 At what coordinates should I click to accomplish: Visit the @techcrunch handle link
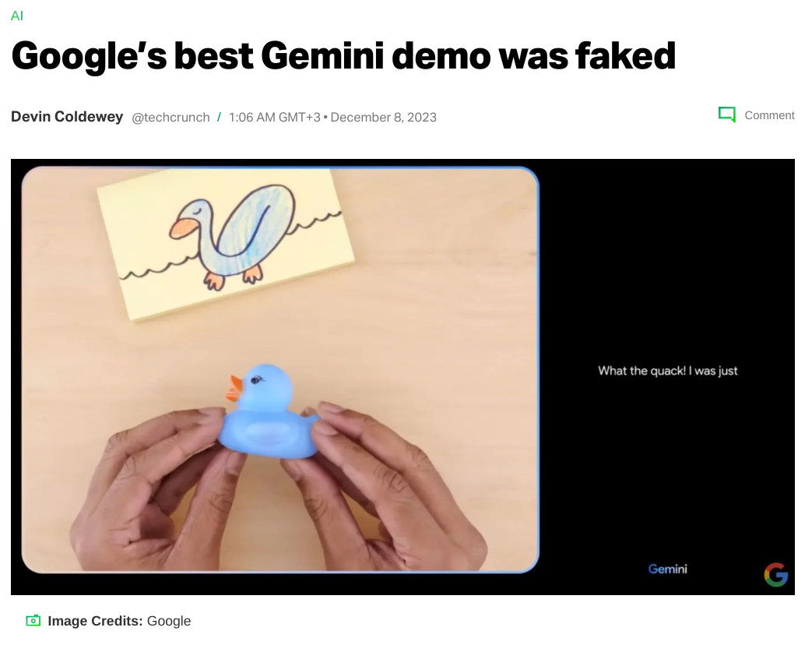click(x=170, y=118)
